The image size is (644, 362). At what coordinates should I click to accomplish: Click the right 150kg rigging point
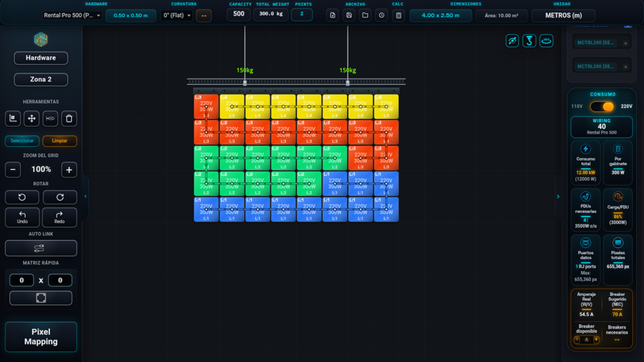point(348,82)
